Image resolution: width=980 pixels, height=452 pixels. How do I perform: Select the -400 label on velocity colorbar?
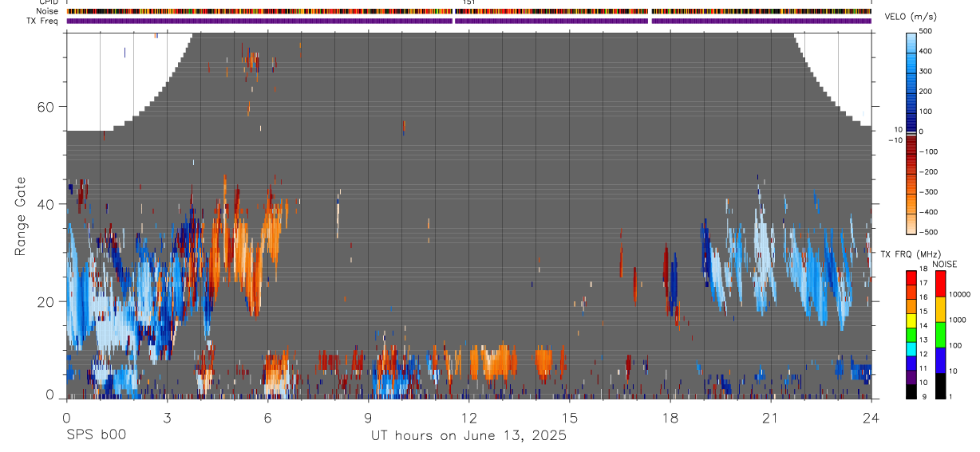927,212
